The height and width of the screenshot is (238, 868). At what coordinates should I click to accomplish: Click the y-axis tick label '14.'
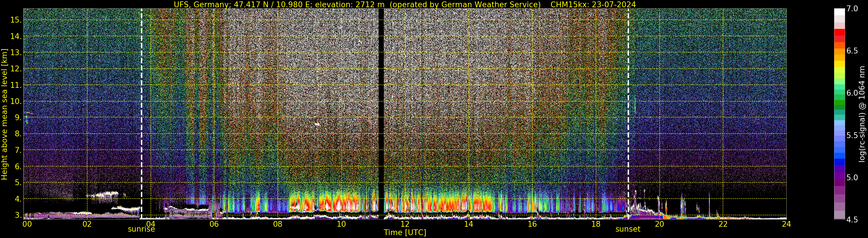click(x=16, y=36)
